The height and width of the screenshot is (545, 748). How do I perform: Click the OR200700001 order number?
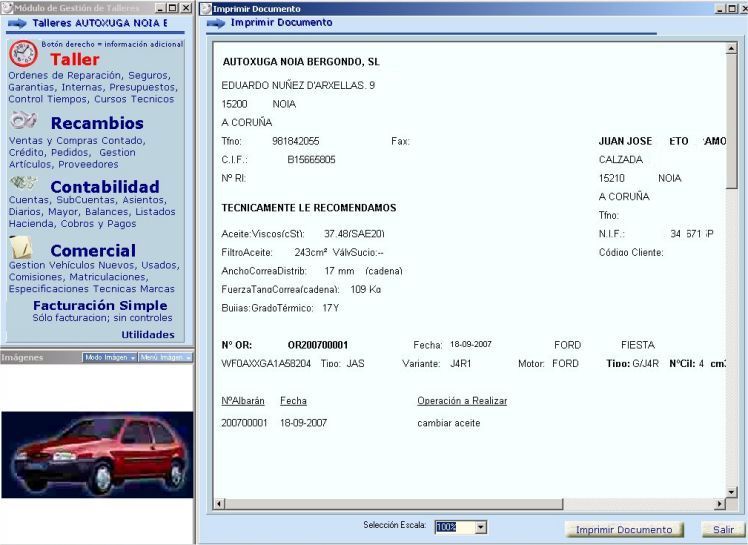coord(318,345)
